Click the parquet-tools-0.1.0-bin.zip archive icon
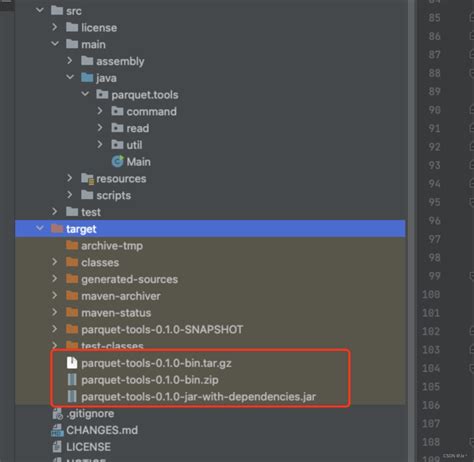This screenshot has width=474, height=462. point(72,379)
